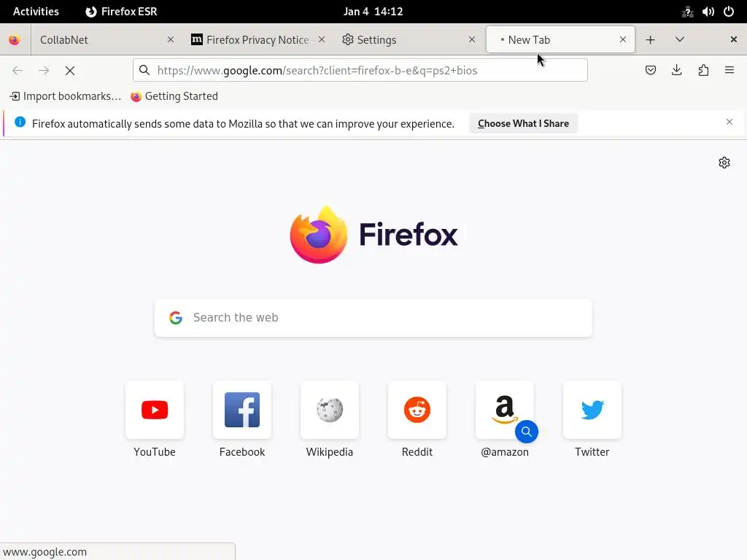
Task: Go forward with the forward arrow
Action: click(x=44, y=71)
